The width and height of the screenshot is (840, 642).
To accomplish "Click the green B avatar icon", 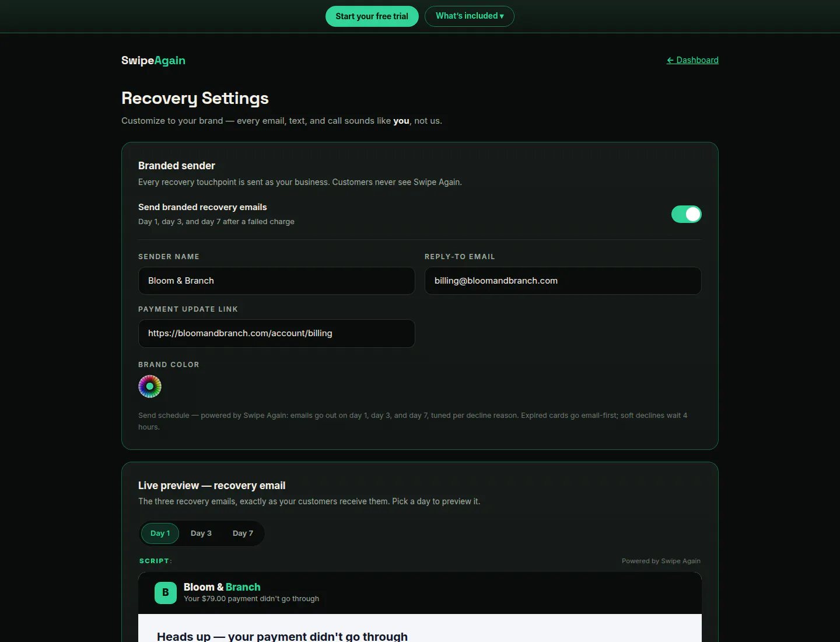I will click(x=166, y=593).
